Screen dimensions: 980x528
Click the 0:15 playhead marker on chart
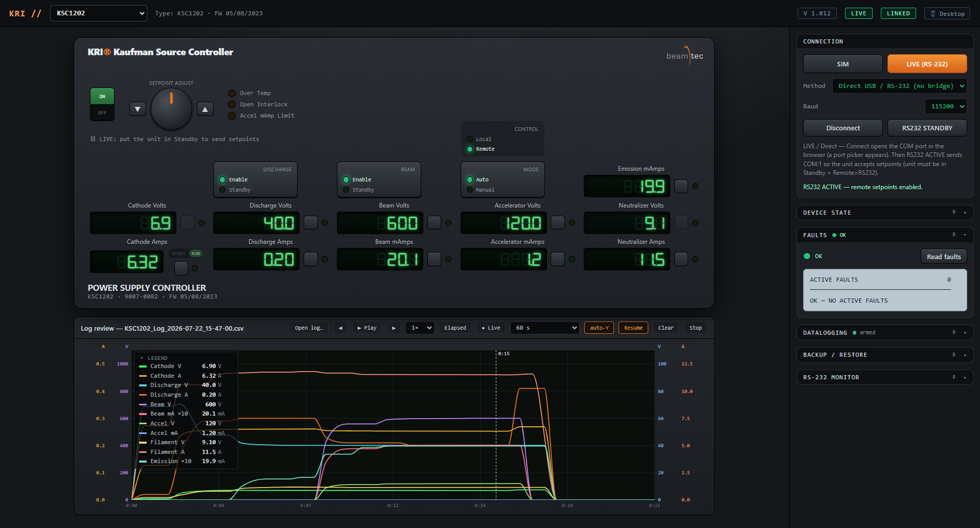point(504,354)
